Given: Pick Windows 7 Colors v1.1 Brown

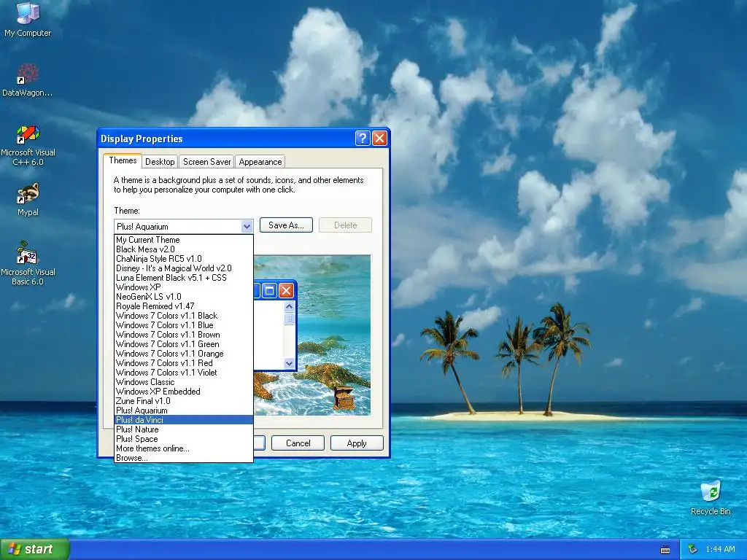Looking at the screenshot, I should [x=184, y=335].
